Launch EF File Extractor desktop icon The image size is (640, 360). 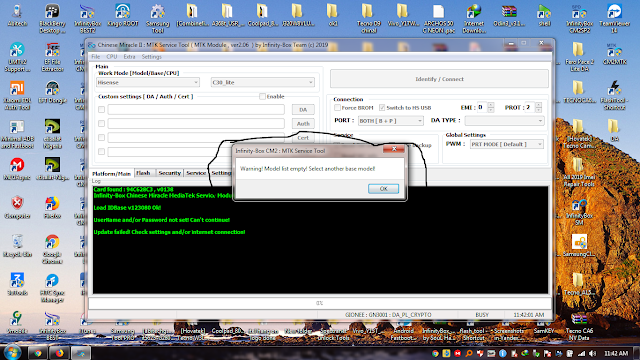(52, 57)
